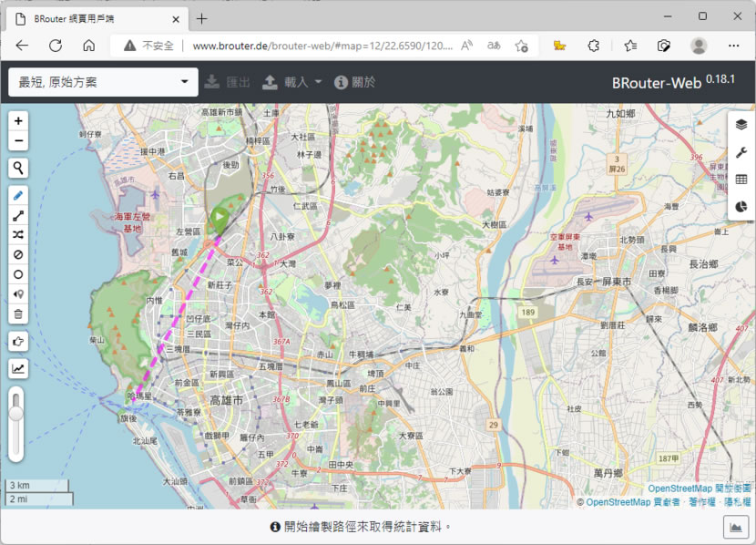Open the map search magnifier tool
Image resolution: width=756 pixels, height=545 pixels.
[18, 168]
